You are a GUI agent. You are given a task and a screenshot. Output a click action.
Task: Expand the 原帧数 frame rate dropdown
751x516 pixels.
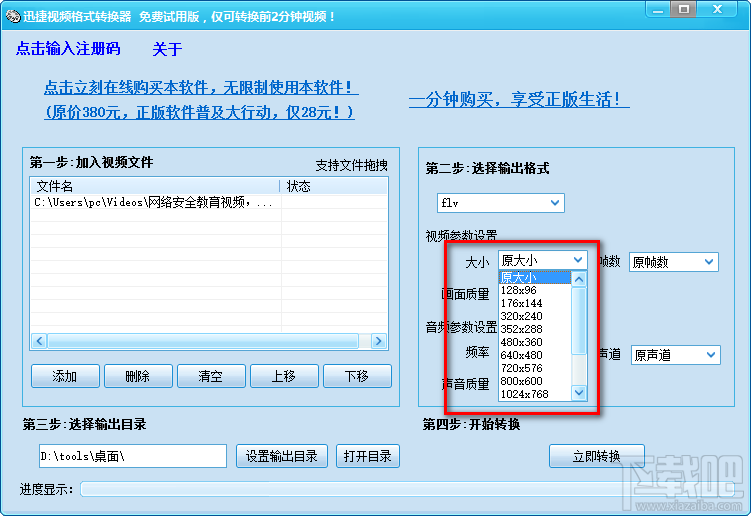click(709, 262)
